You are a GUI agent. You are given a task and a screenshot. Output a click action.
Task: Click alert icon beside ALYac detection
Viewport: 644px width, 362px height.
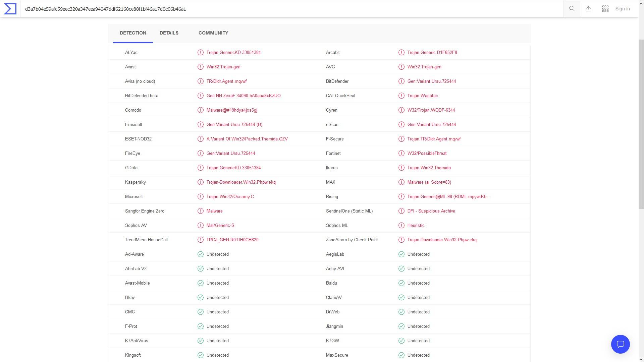click(x=201, y=53)
